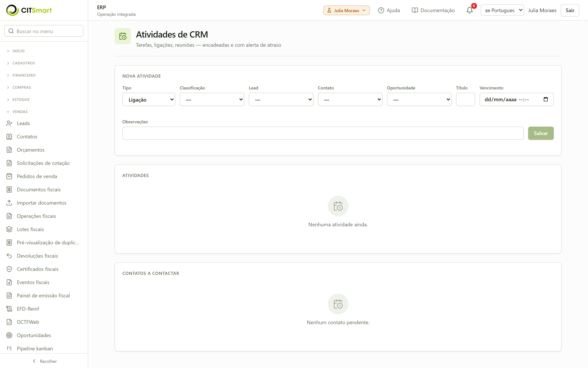Click the Observações text field
This screenshot has height=368, width=588.
tap(323, 133)
